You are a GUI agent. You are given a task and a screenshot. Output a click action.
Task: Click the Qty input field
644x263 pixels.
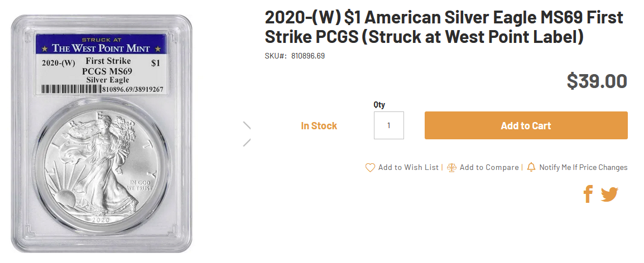[388, 125]
